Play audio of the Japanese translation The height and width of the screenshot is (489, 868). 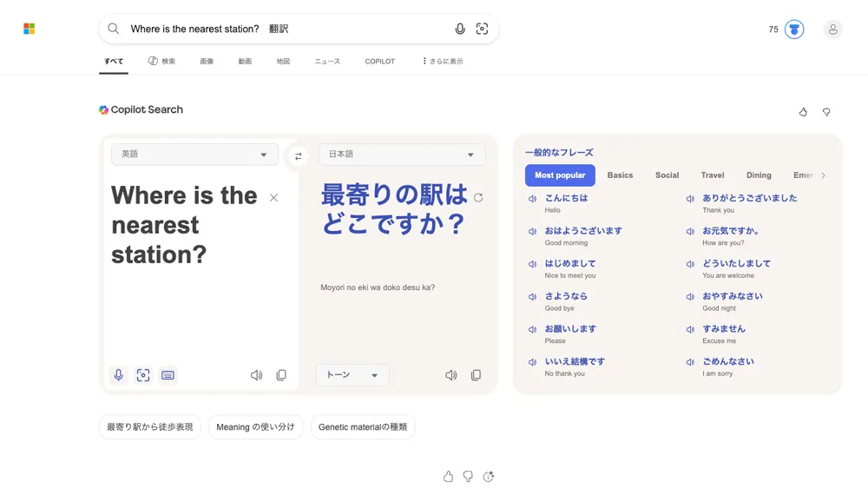point(451,375)
